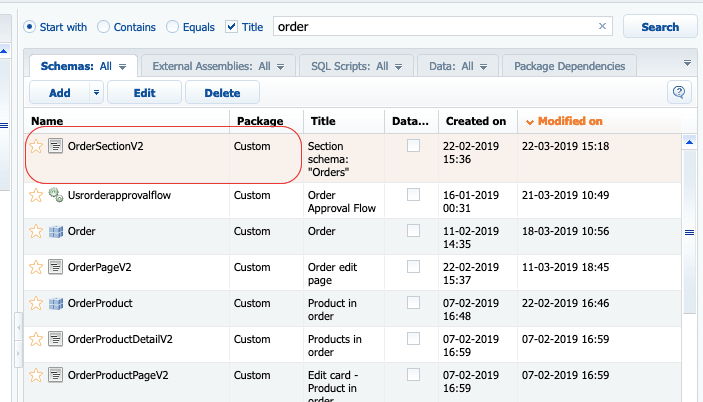Select the Contains radio button
The width and height of the screenshot is (703, 402).
[x=105, y=27]
